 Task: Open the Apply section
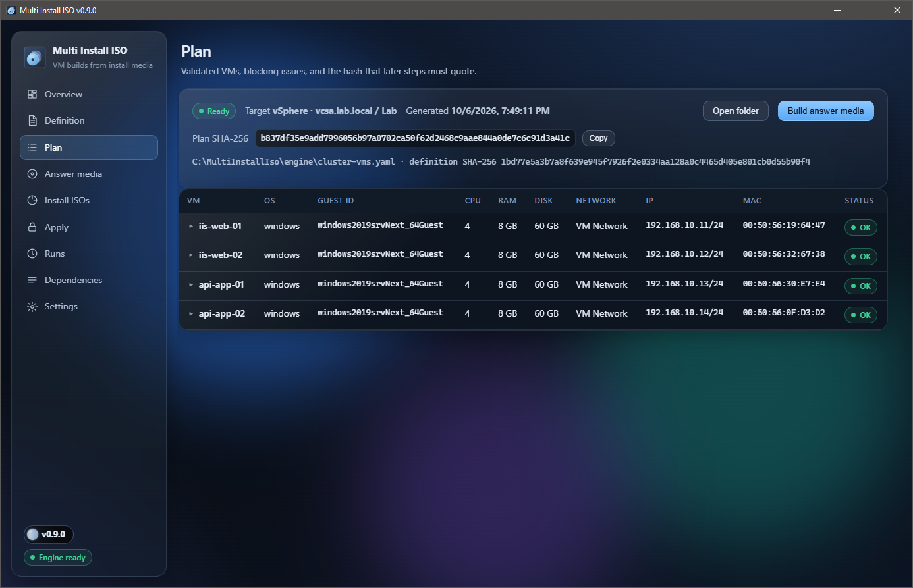pyautogui.click(x=89, y=227)
